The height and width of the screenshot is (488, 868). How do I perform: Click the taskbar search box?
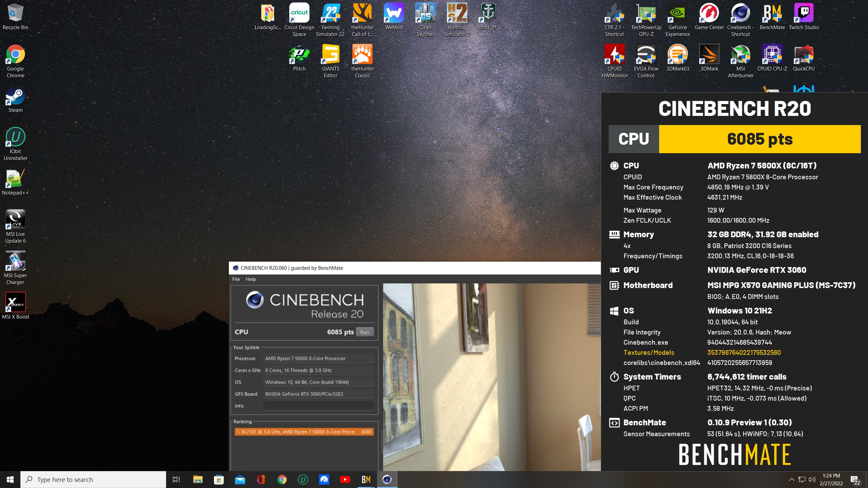coord(93,480)
